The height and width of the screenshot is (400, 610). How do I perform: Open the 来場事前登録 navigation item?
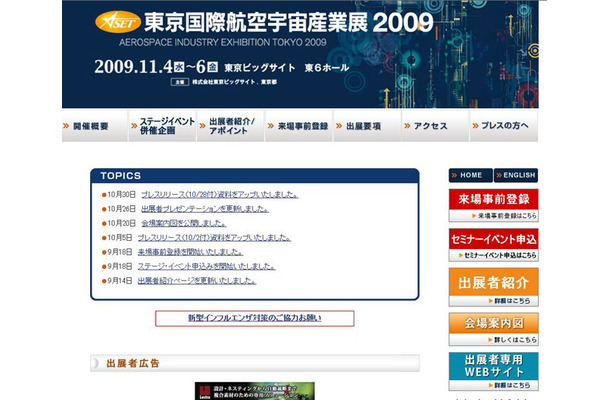click(299, 126)
